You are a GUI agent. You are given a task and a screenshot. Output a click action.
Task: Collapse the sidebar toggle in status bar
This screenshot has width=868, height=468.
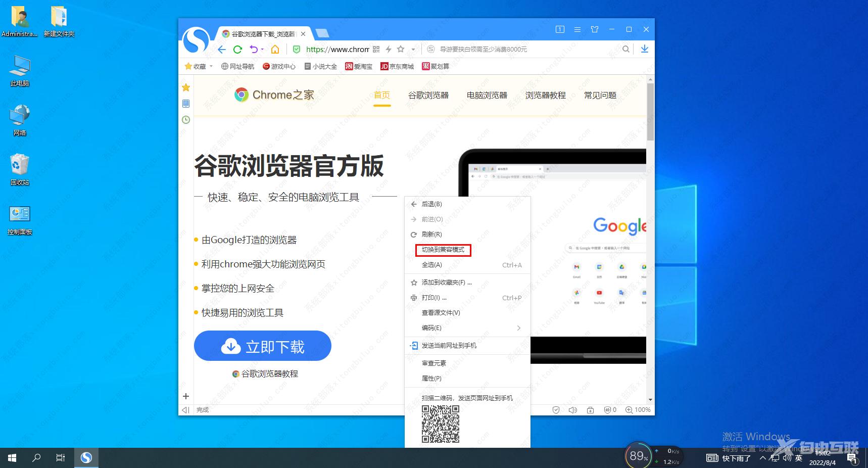[x=185, y=410]
